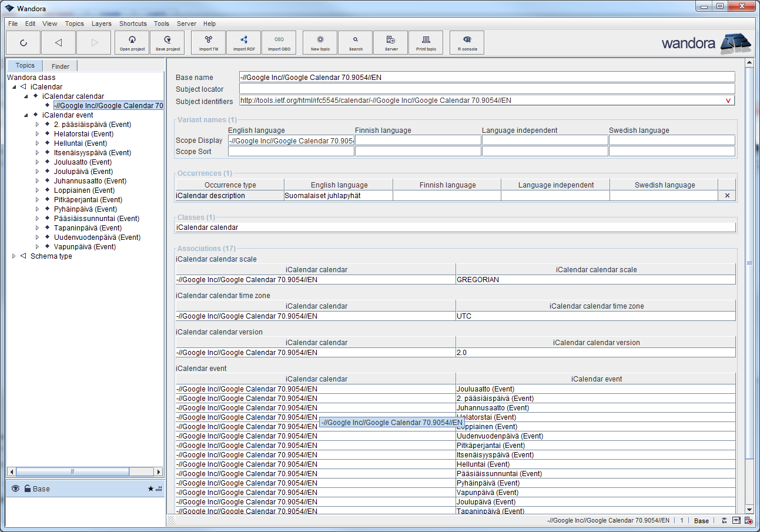
Task: Click the Server icon in the toolbar
Action: coord(390,42)
